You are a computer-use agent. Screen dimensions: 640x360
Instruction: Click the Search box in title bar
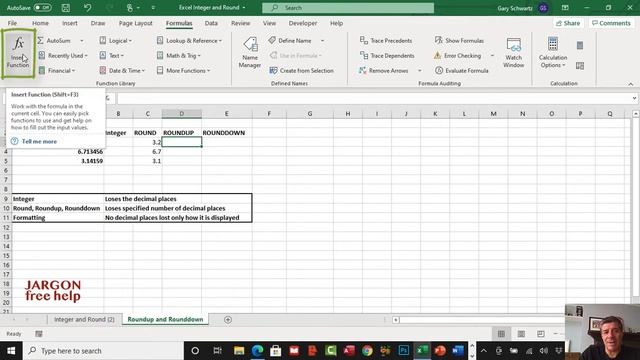[348, 8]
